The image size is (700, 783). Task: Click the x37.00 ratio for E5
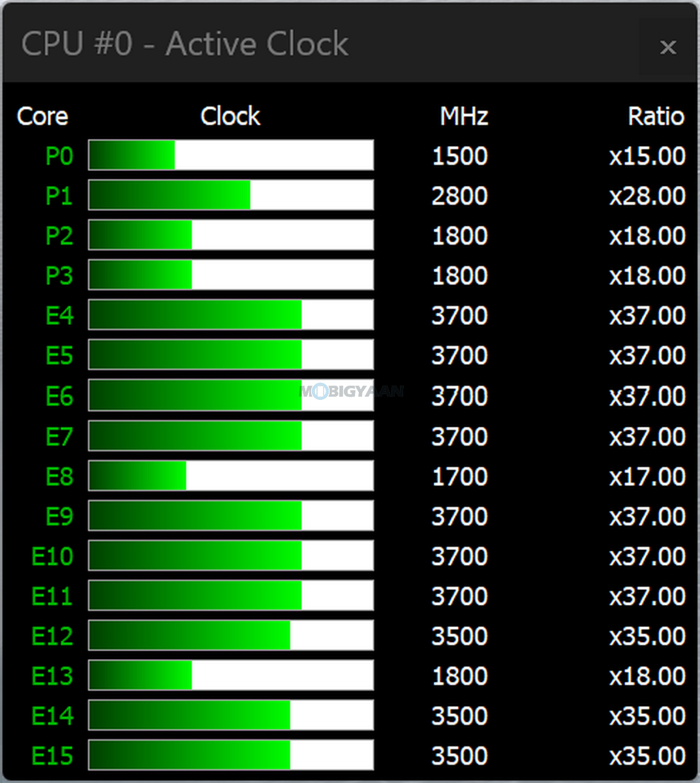point(647,356)
